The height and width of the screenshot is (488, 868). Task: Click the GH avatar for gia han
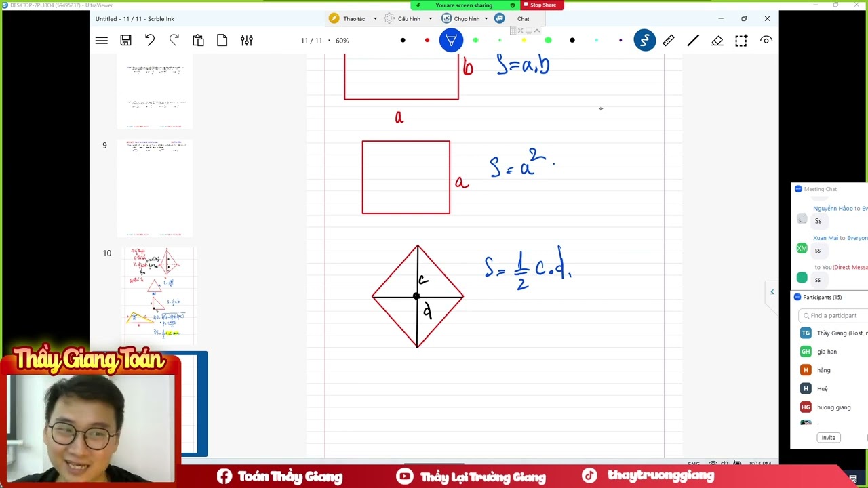[x=806, y=352]
